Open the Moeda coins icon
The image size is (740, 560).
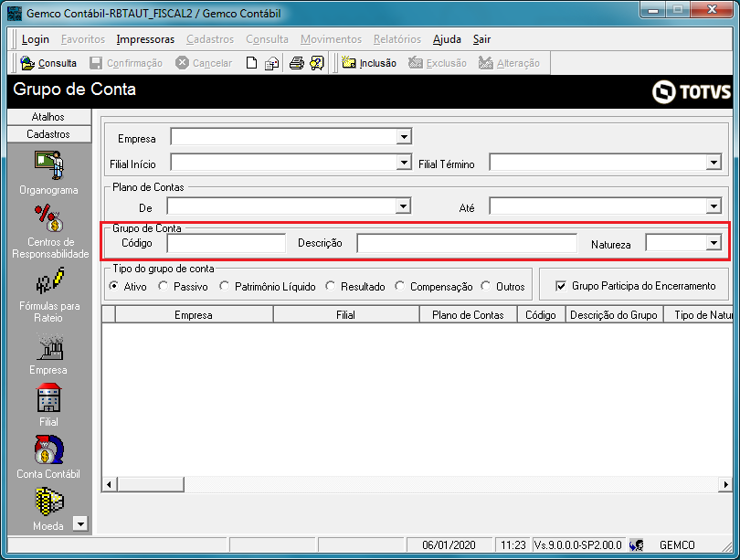[x=49, y=502]
